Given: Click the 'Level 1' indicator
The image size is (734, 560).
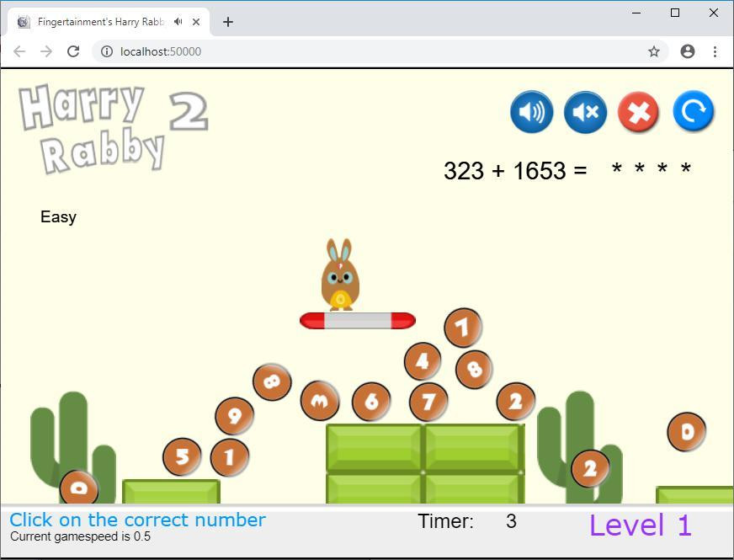Looking at the screenshot, I should click(x=640, y=525).
